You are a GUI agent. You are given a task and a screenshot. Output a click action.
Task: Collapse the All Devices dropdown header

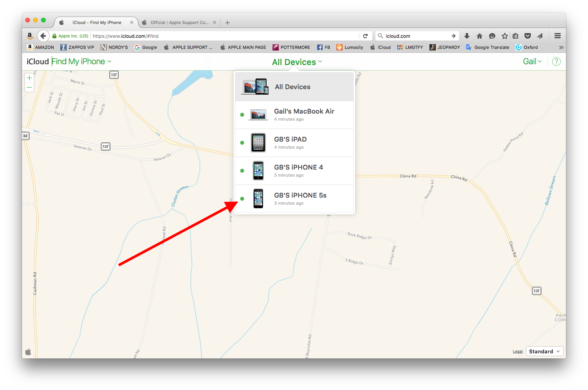pos(297,62)
